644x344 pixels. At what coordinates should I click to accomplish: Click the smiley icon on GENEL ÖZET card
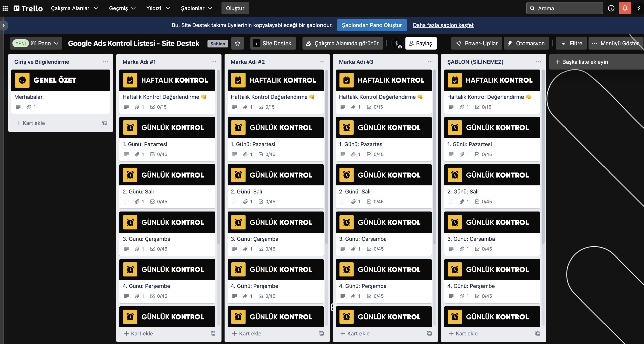(x=22, y=80)
